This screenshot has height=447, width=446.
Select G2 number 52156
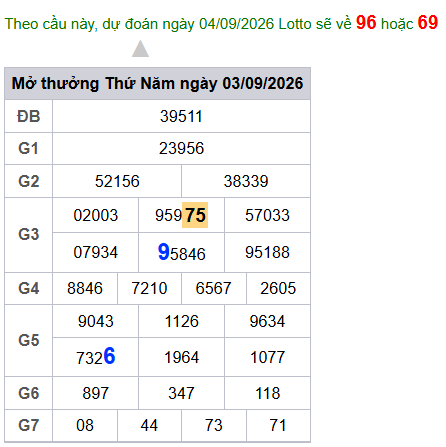click(117, 181)
